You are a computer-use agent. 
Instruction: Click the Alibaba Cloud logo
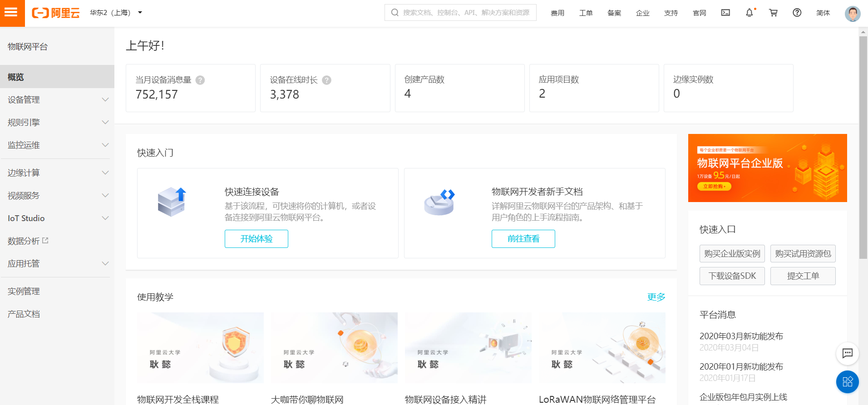pos(55,13)
